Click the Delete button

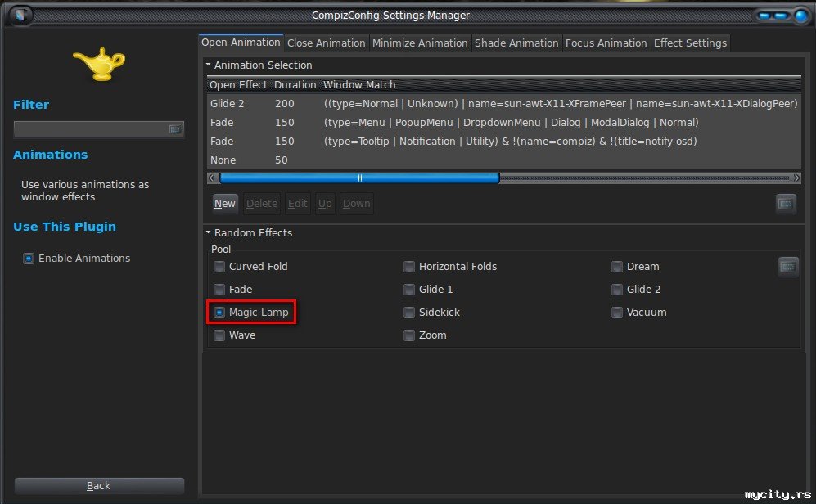pos(262,204)
